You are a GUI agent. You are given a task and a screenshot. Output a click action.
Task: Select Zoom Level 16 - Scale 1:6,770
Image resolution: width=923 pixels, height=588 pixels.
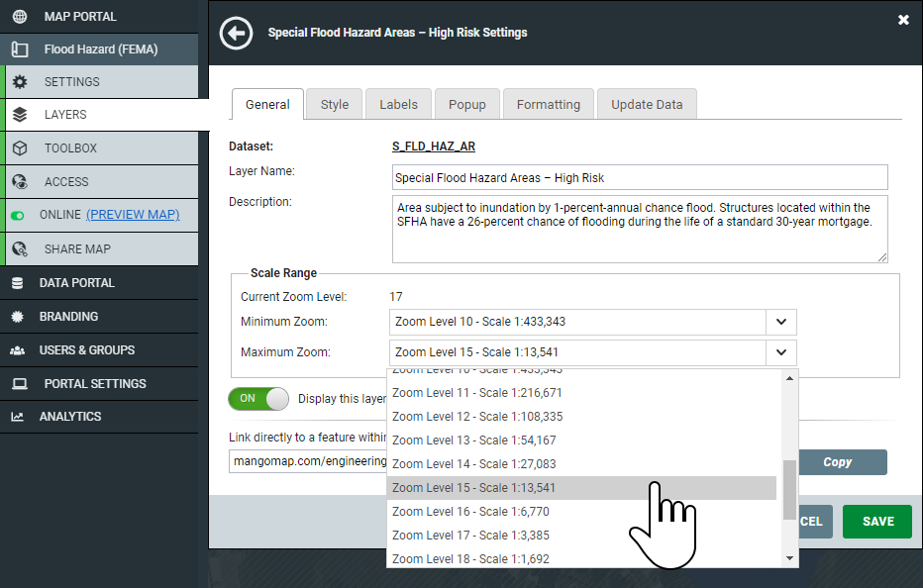(470, 512)
